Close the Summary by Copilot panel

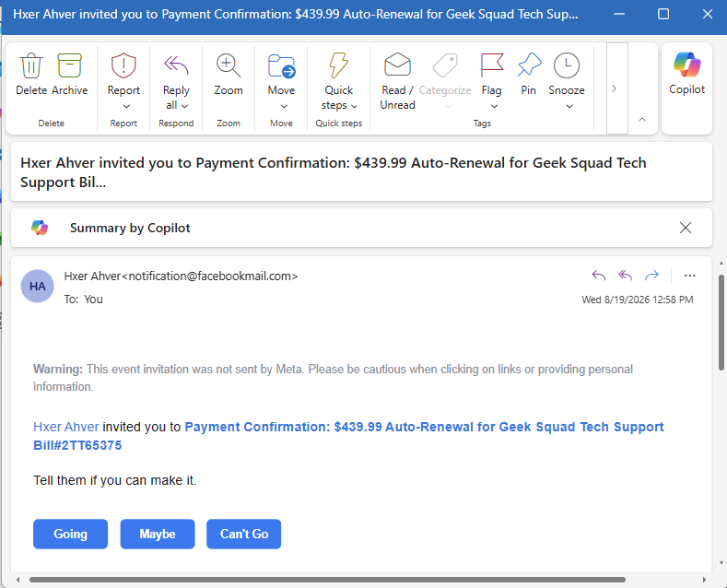[686, 228]
